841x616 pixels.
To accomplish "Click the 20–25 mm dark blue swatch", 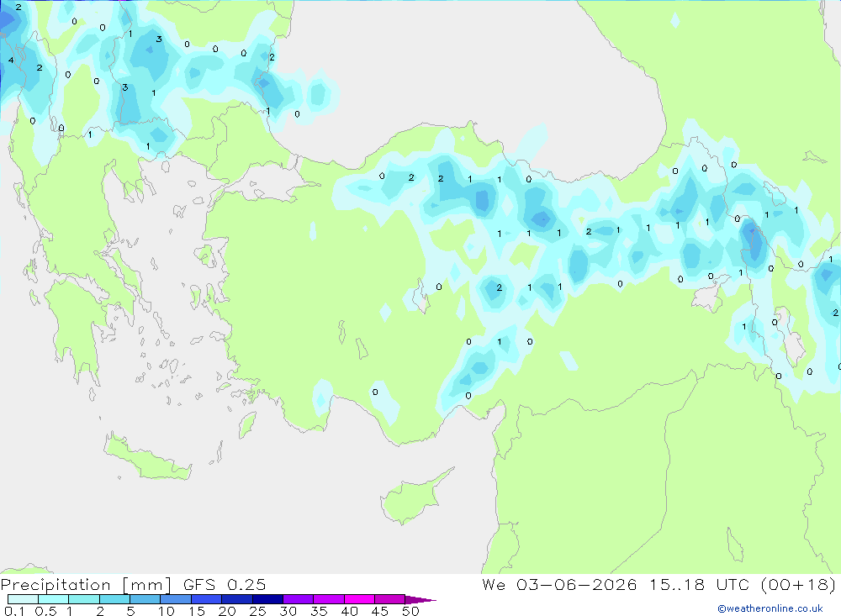I will pyautogui.click(x=237, y=599).
